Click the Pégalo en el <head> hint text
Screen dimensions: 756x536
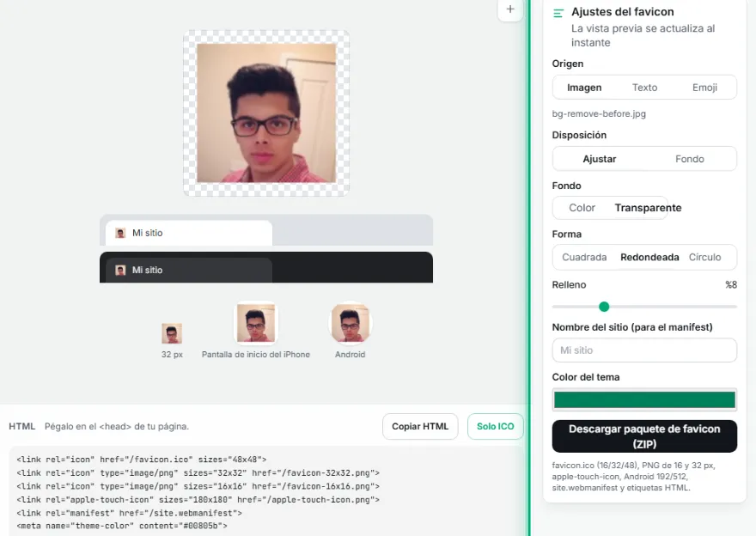tap(117, 427)
